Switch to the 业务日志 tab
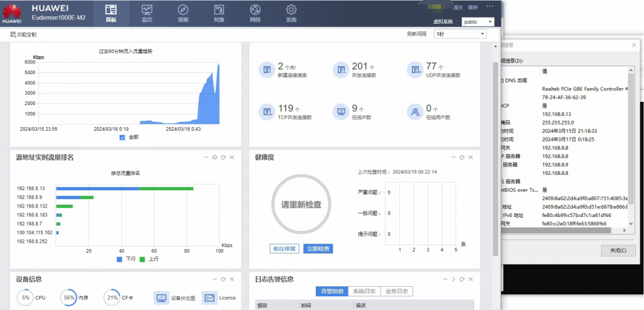This screenshot has height=310, width=644. tap(397, 291)
